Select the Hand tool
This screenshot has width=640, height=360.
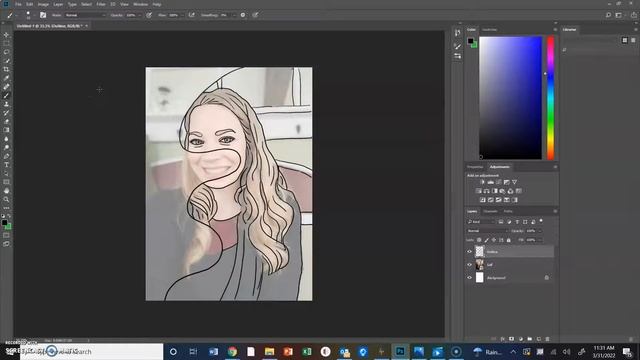coord(6,191)
